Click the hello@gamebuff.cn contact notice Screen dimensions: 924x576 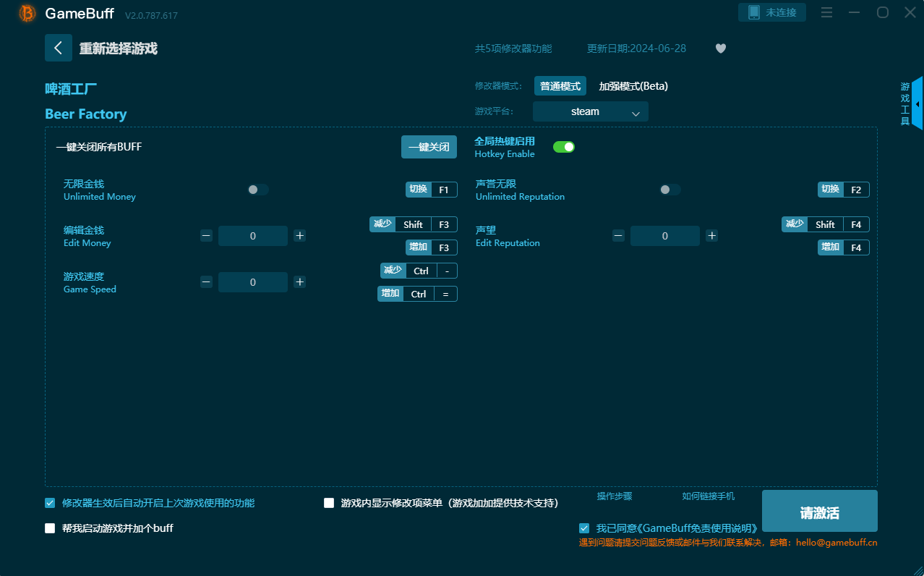coord(728,542)
